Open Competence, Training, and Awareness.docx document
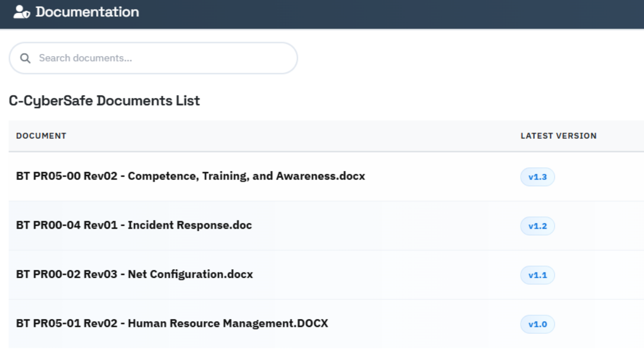 click(x=191, y=176)
